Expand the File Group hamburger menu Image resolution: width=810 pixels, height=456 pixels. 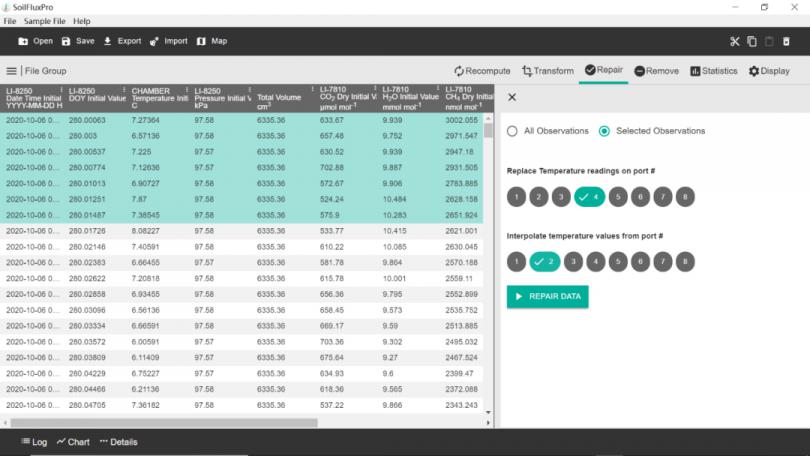(x=12, y=71)
